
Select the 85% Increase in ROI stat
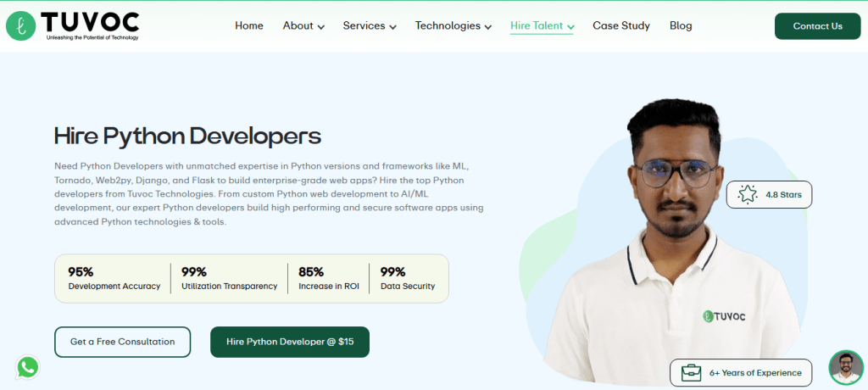tap(329, 278)
